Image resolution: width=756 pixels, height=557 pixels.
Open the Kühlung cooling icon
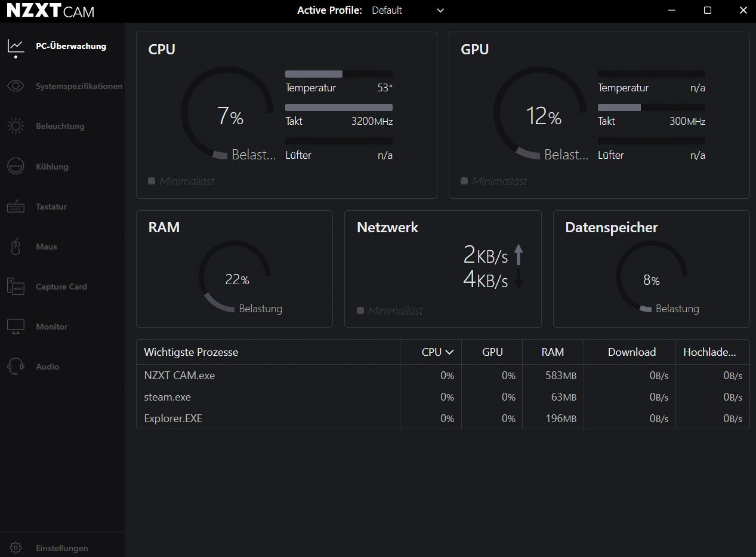pyautogui.click(x=16, y=167)
